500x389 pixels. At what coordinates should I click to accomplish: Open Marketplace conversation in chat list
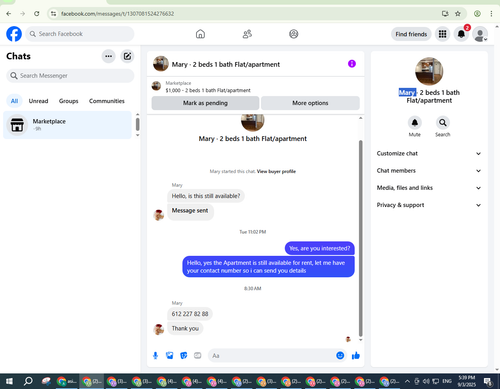(67, 125)
